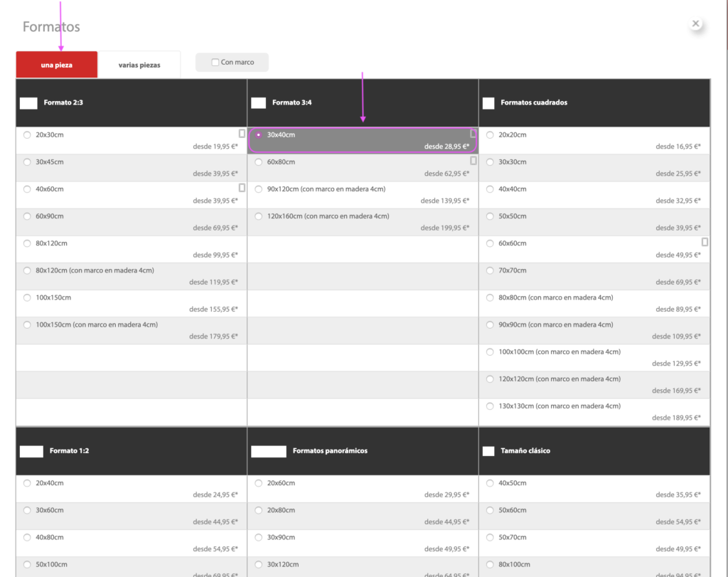This screenshot has height=577, width=728.
Task: Click the small icon beside 60x60cm
Action: tap(705, 242)
